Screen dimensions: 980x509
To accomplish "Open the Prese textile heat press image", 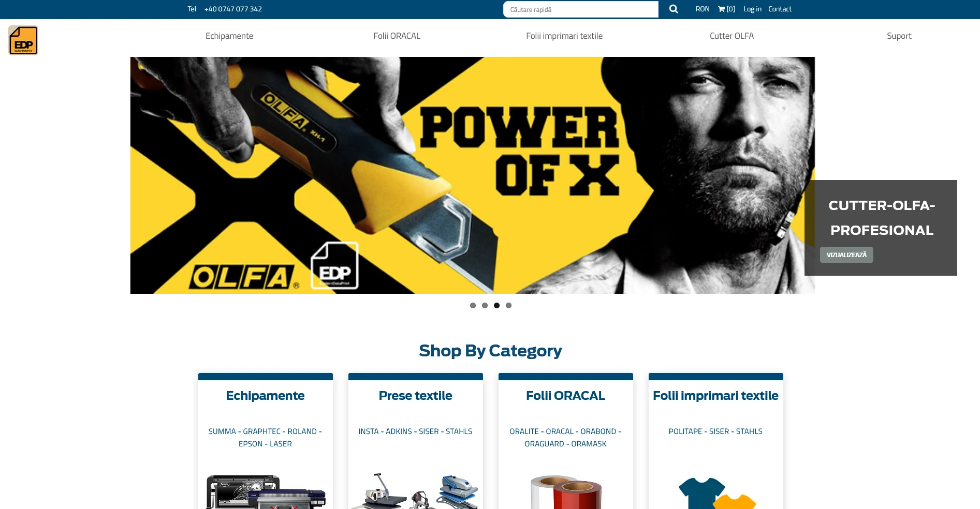I will [x=415, y=491].
